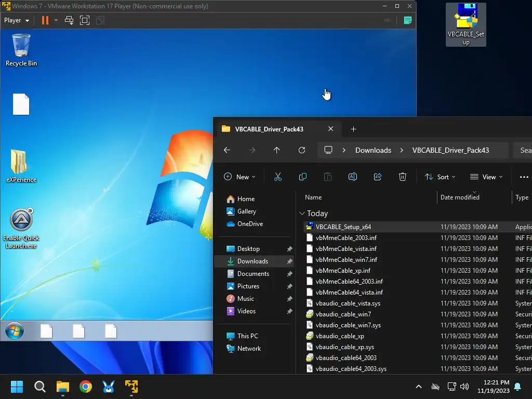Open Gallery in the navigation pane
Viewport: 532px width, 399px height.
pyautogui.click(x=247, y=211)
